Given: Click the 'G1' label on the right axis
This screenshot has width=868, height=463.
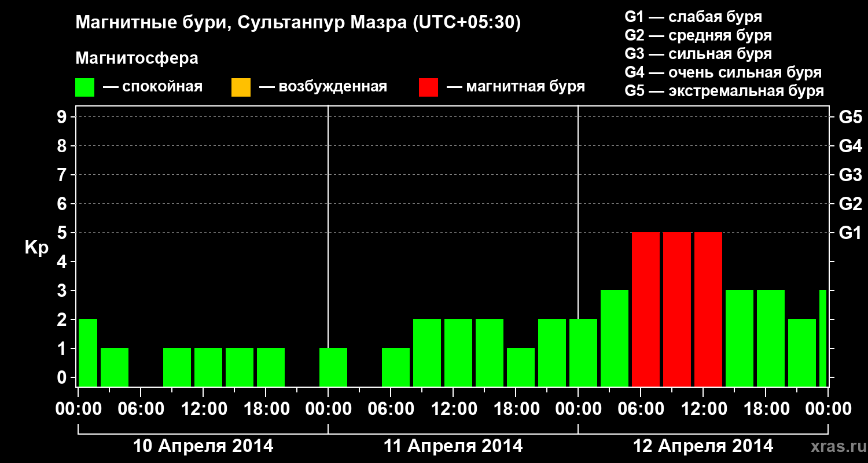Looking at the screenshot, I should click(x=850, y=233).
